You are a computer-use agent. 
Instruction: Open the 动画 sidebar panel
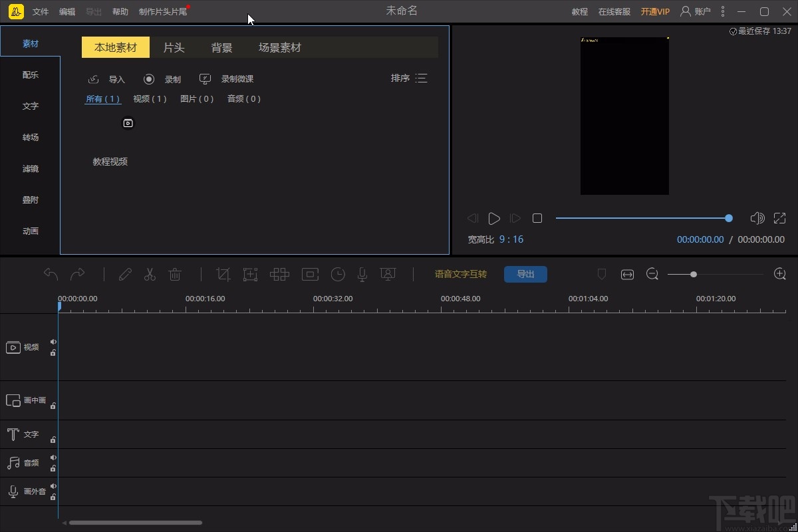click(x=31, y=231)
